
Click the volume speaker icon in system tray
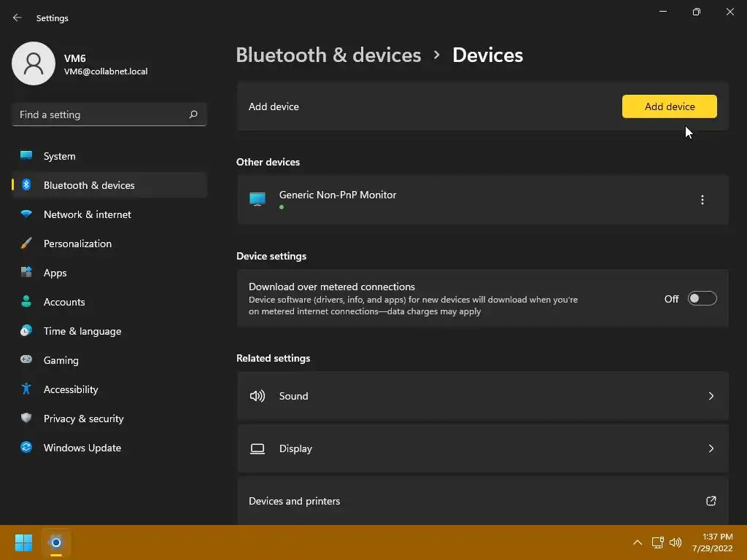(x=676, y=542)
